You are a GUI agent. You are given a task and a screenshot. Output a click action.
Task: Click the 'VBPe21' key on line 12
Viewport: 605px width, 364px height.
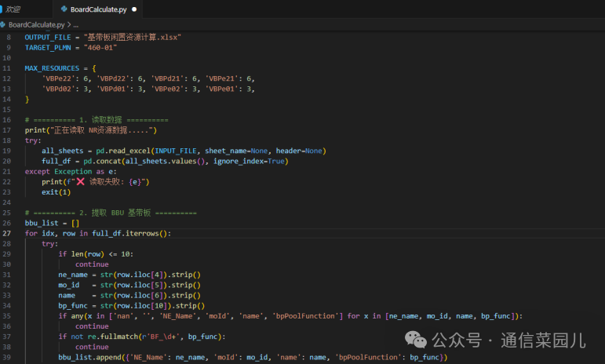(x=222, y=78)
